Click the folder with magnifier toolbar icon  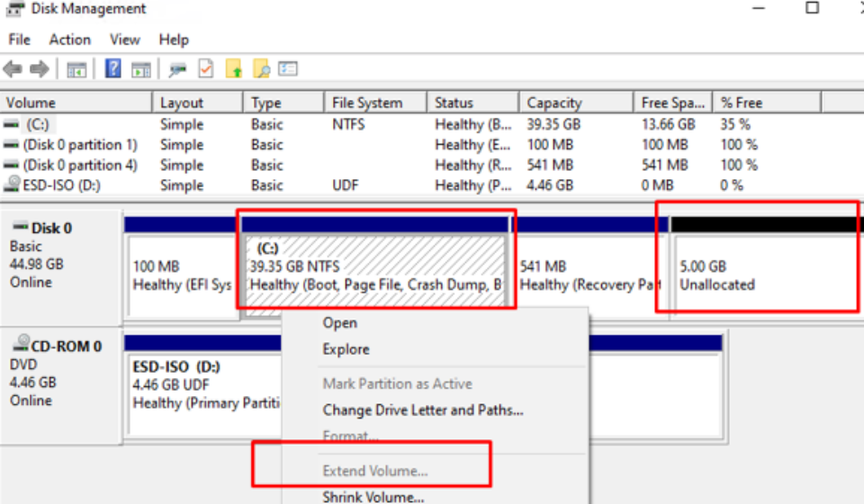coord(261,69)
